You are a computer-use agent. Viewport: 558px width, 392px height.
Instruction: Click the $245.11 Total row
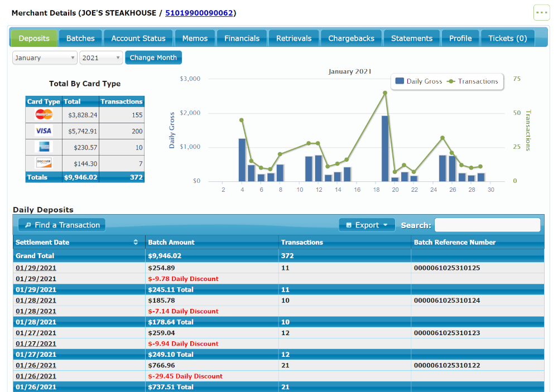pos(278,289)
